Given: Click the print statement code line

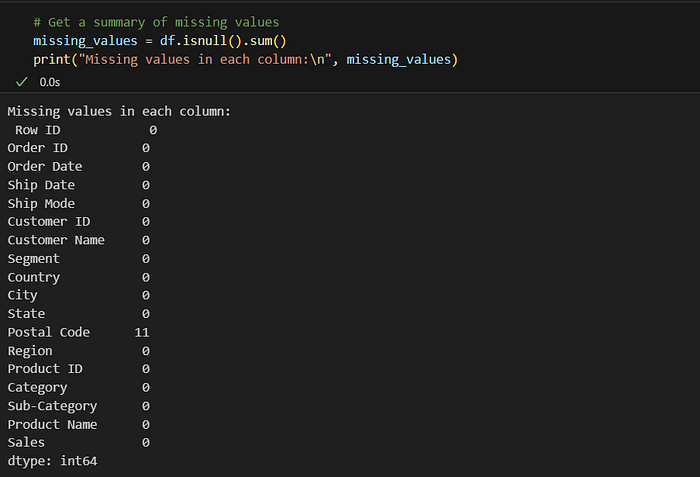Looking at the screenshot, I should point(246,60).
